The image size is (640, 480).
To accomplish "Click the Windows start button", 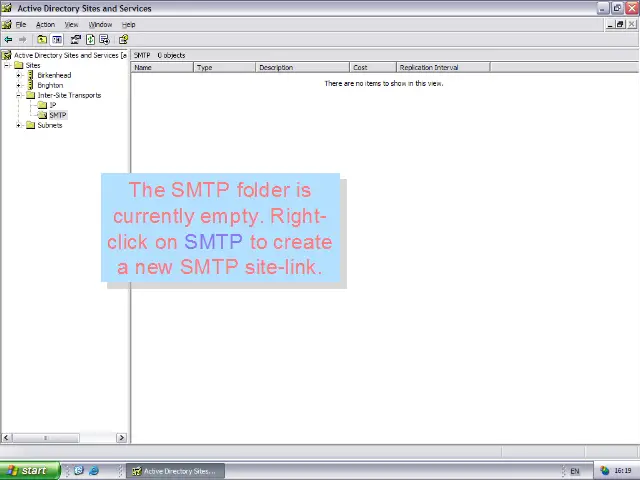I will point(30,471).
